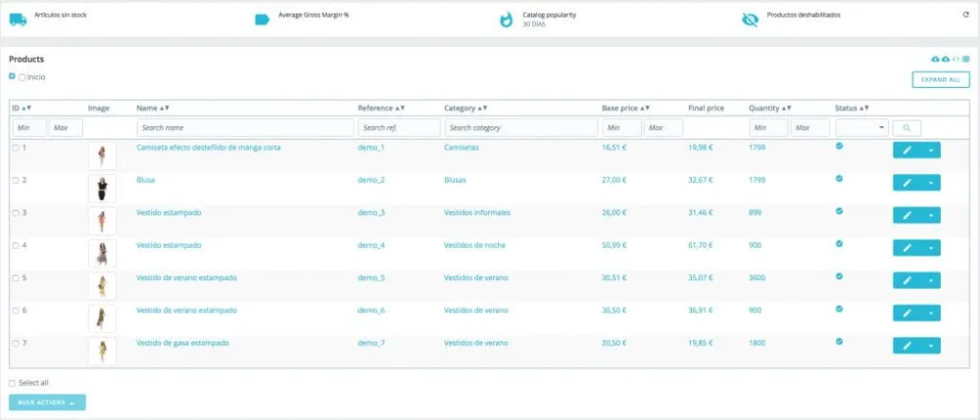This screenshot has height=420, width=980.
Task: Click the ID Min filter field
Action: pos(29,128)
